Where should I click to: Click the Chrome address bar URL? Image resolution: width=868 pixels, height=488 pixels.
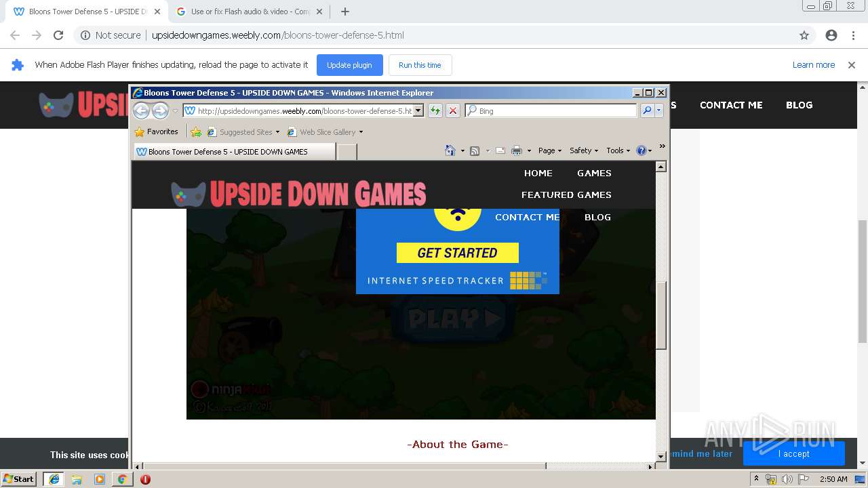(x=277, y=35)
